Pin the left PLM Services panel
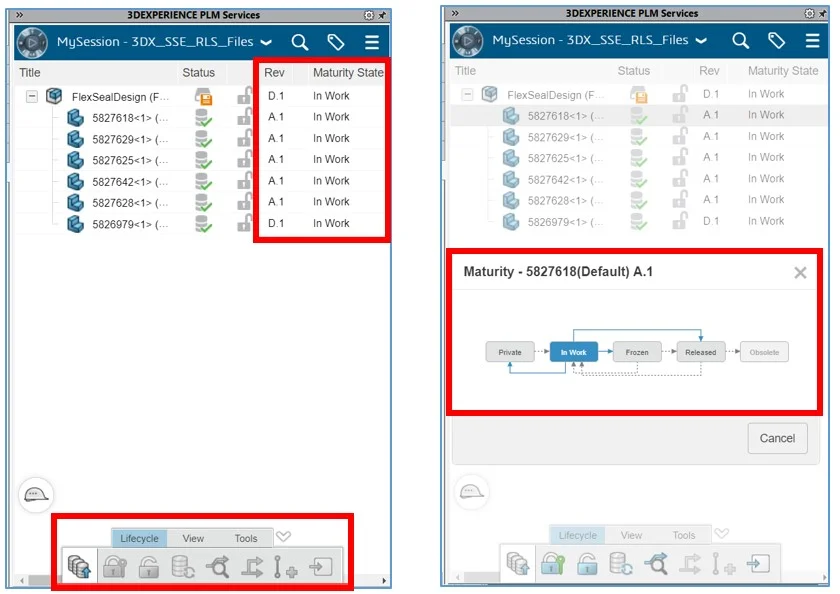This screenshot has height=594, width=840. (382, 15)
